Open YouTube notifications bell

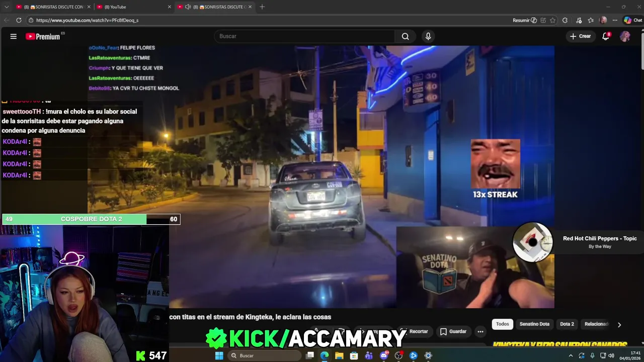click(x=606, y=36)
